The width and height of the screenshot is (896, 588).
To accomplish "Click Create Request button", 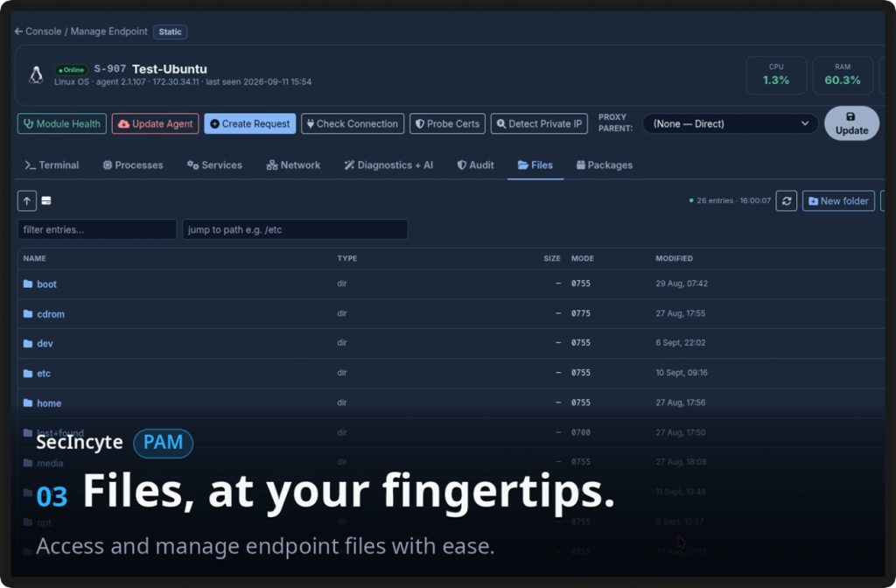I will 249,123.
